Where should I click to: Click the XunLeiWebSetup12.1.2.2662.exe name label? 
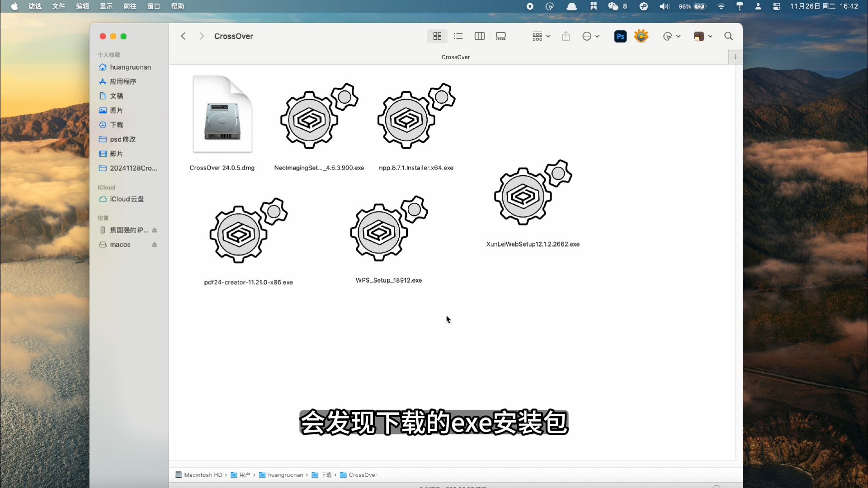(533, 244)
